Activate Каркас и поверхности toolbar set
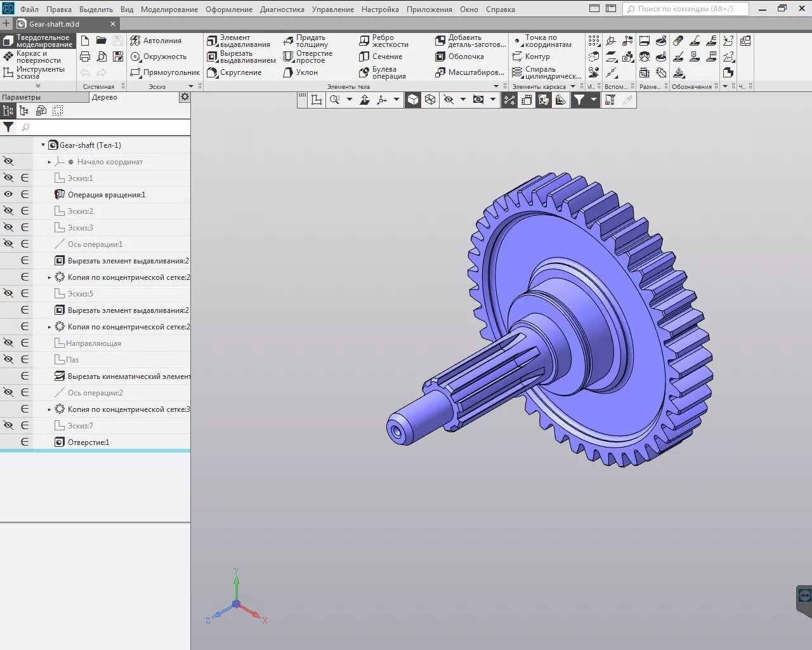The width and height of the screenshot is (812, 650). [x=39, y=57]
